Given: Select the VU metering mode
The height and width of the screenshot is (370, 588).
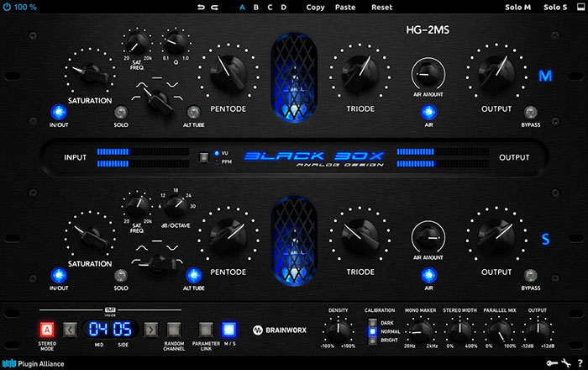Looking at the screenshot, I should tap(216, 152).
